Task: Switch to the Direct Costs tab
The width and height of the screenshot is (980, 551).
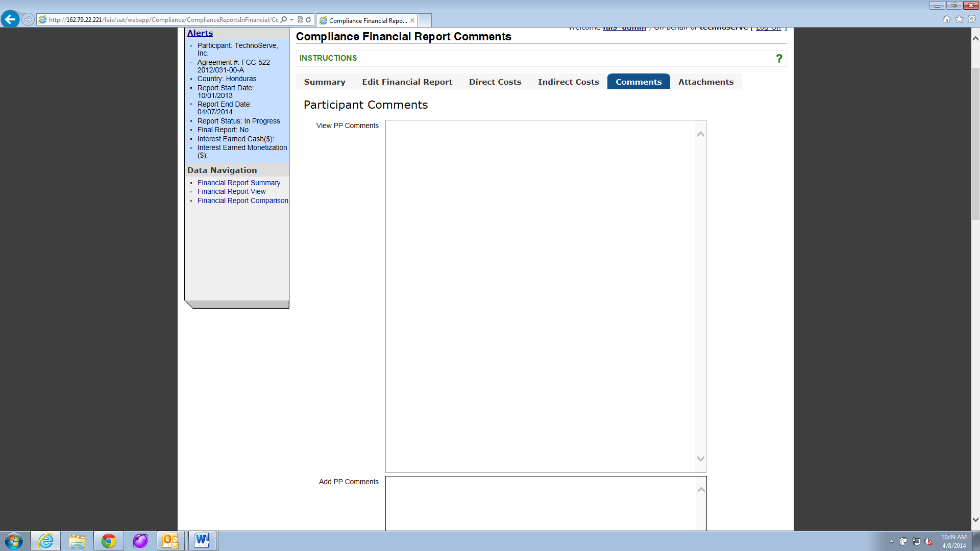Action: pos(495,82)
